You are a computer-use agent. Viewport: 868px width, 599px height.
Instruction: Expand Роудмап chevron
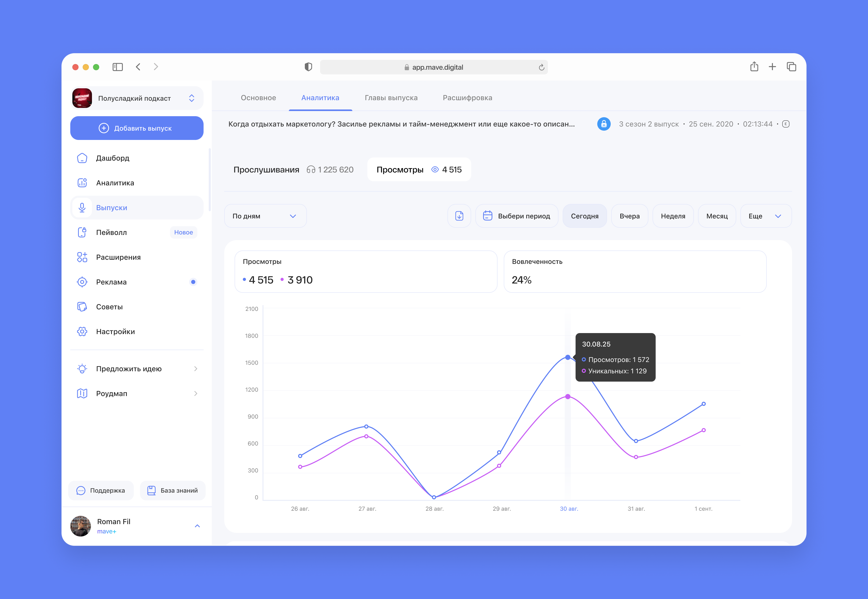[196, 393]
